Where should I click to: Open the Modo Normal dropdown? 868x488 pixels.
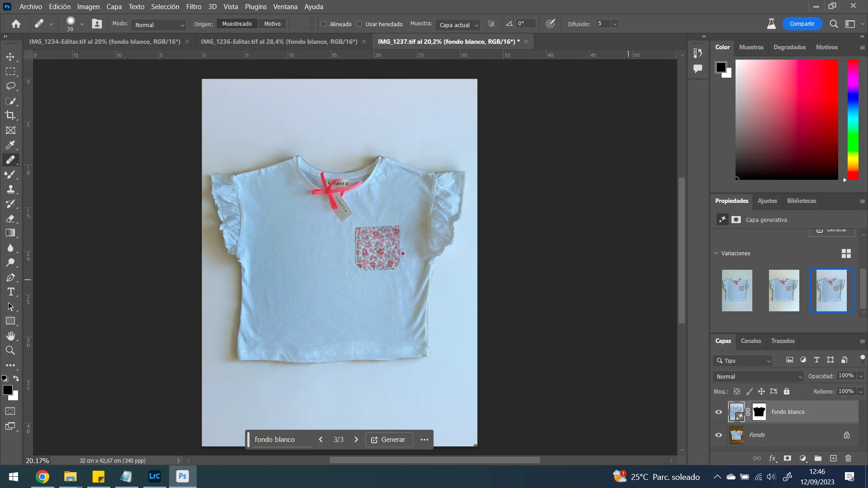159,25
